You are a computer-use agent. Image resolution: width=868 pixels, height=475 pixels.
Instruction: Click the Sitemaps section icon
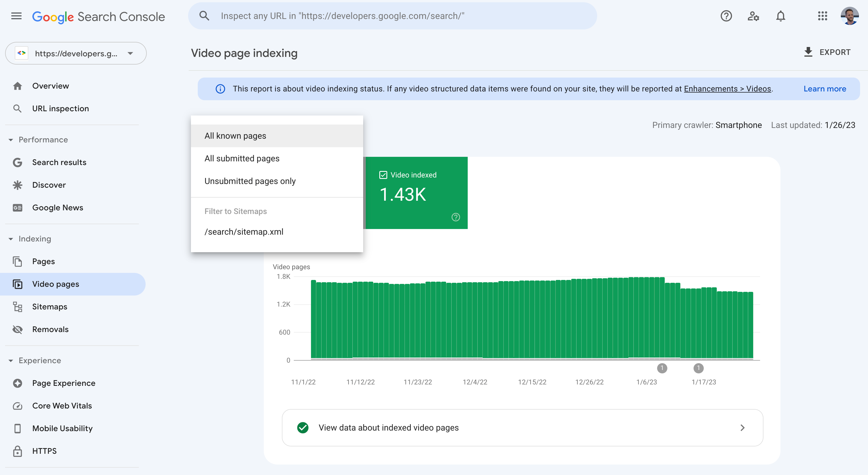tap(17, 307)
